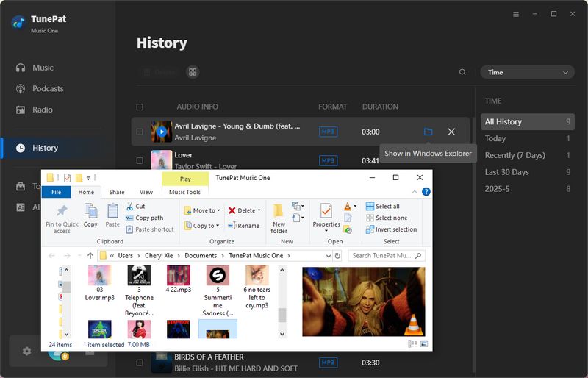Expand the Delete dropdown arrow in ribbon
The width and height of the screenshot is (588, 378).
259,210
